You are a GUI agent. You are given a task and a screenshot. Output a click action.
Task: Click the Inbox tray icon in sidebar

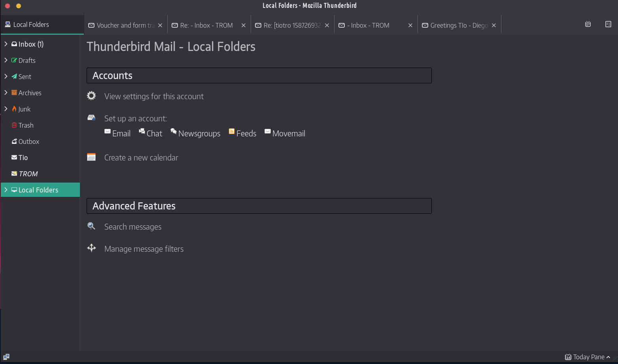point(14,44)
